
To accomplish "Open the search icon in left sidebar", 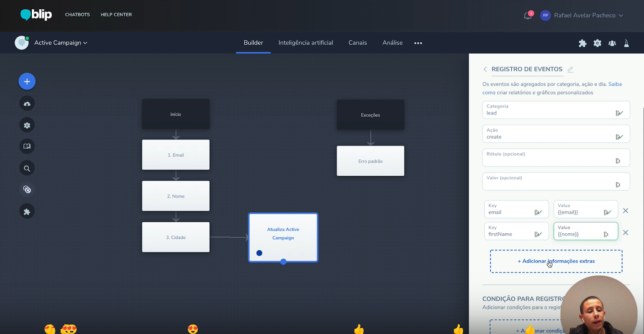I will tap(27, 168).
